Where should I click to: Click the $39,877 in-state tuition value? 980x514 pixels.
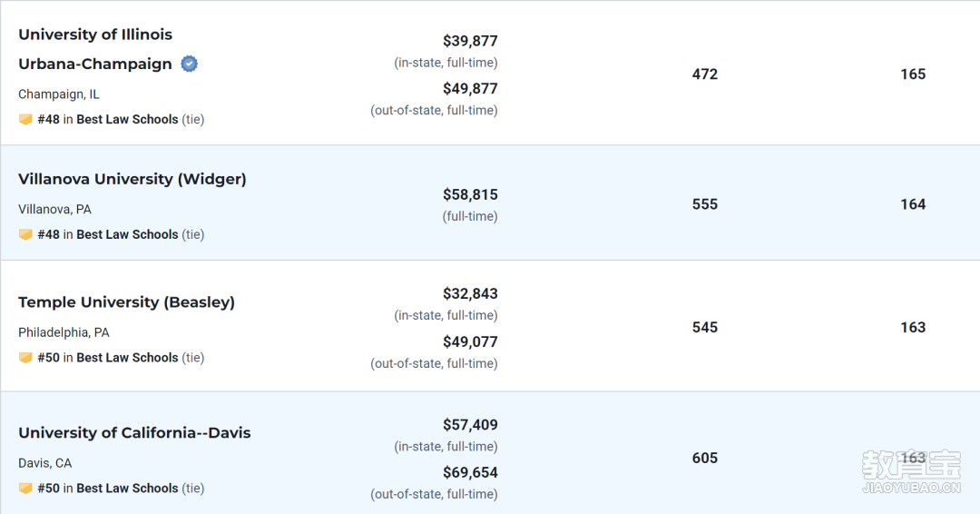pos(470,41)
